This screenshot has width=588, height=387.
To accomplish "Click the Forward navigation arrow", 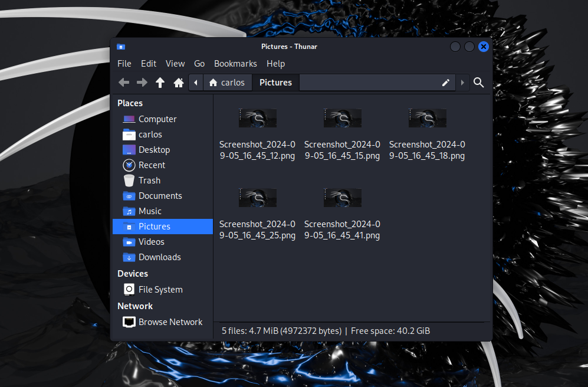I will click(142, 83).
